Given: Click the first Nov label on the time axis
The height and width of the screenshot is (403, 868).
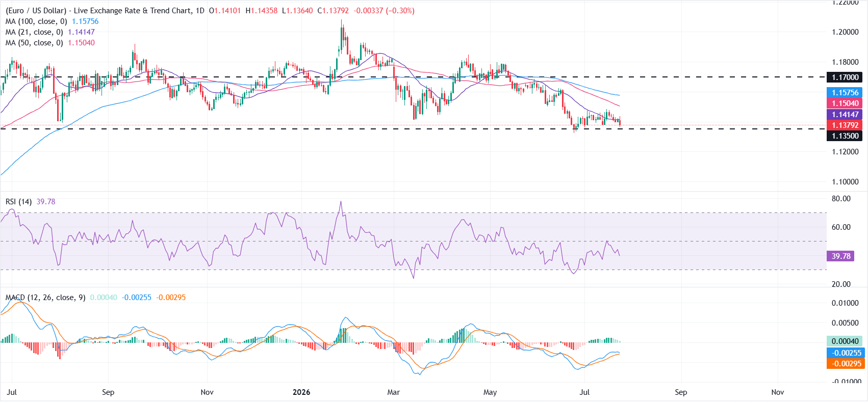Looking at the screenshot, I should point(207,392).
